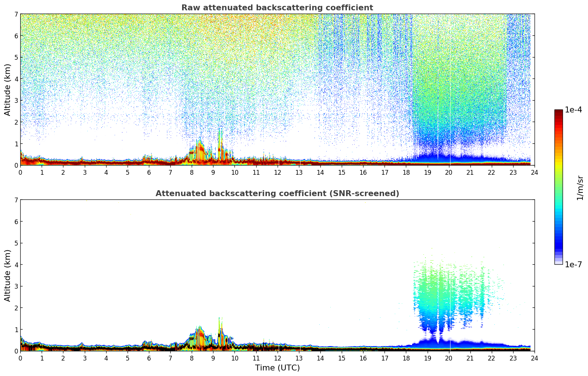Click the dark blue section of colorbar
588x376 pixels.
tap(559, 243)
